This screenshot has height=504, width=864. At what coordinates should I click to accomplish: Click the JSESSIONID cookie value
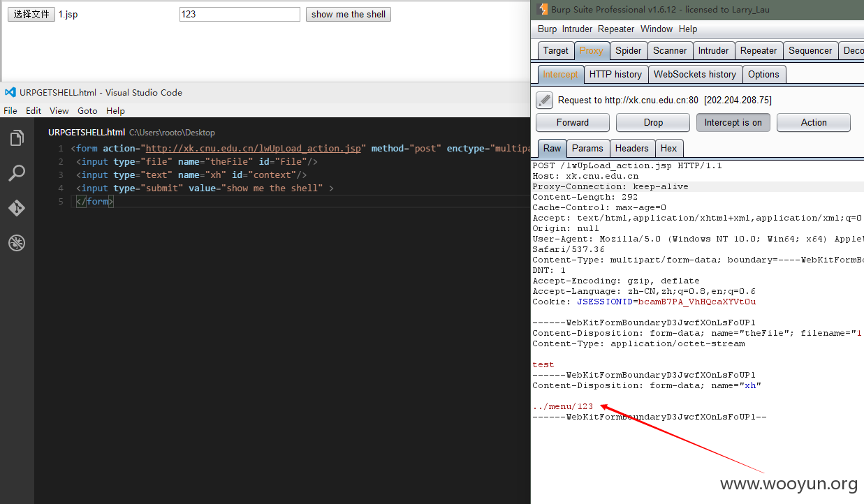point(697,302)
